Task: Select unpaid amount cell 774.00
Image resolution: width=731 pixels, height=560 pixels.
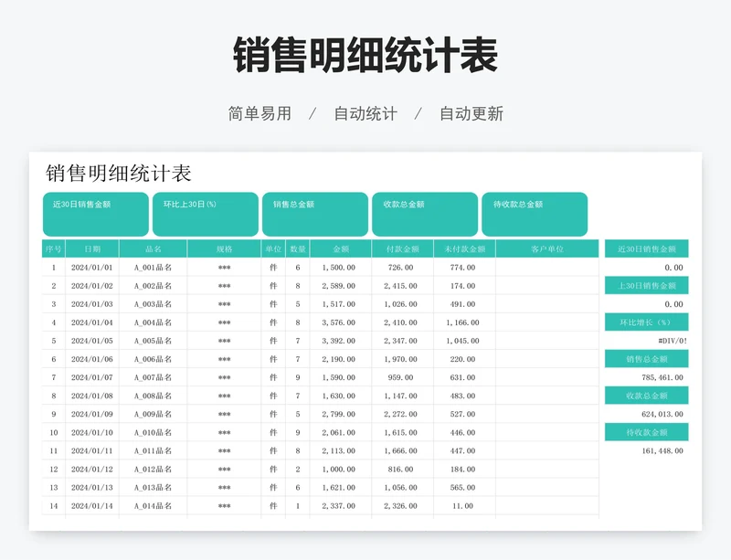Action: [463, 268]
